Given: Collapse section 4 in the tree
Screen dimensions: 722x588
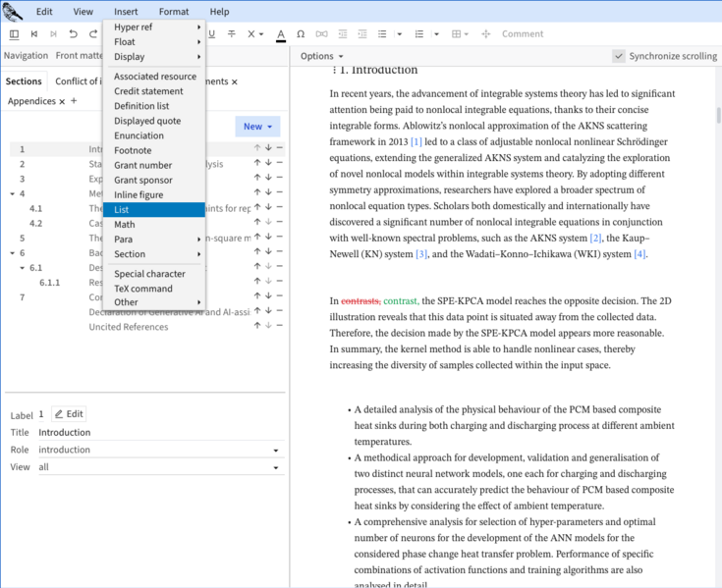Looking at the screenshot, I should 13,194.
